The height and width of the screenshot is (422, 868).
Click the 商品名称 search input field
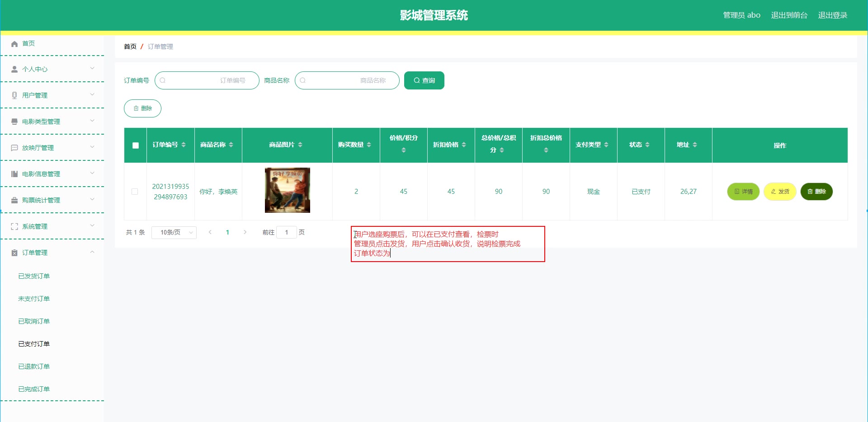[347, 80]
